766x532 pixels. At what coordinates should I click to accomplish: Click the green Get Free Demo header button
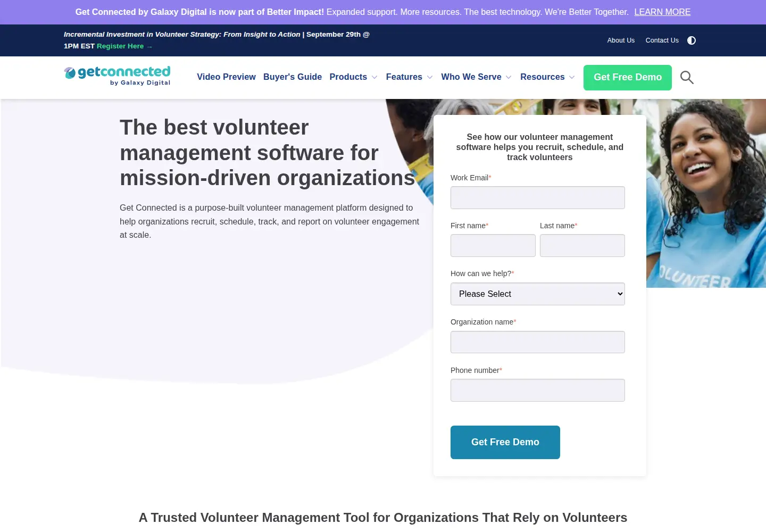628,78
